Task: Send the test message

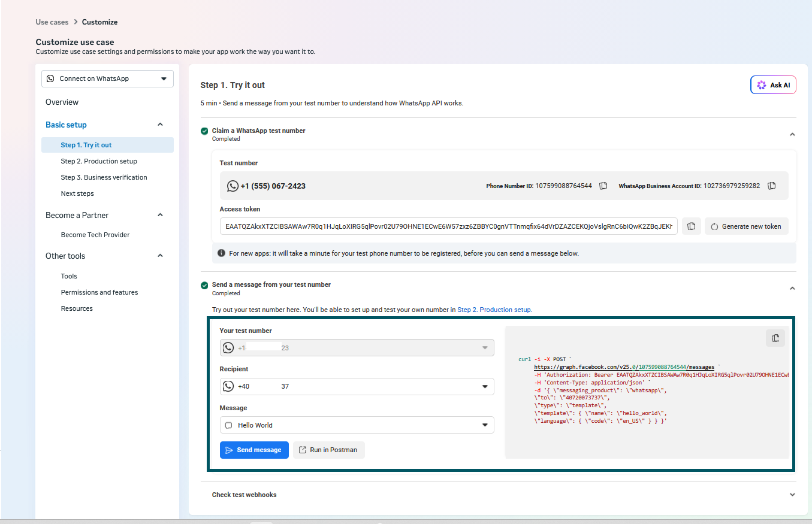Action: [x=254, y=450]
